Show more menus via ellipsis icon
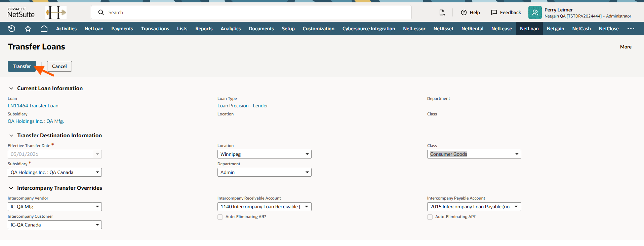Viewport: 644px width, 246px height. click(631, 29)
